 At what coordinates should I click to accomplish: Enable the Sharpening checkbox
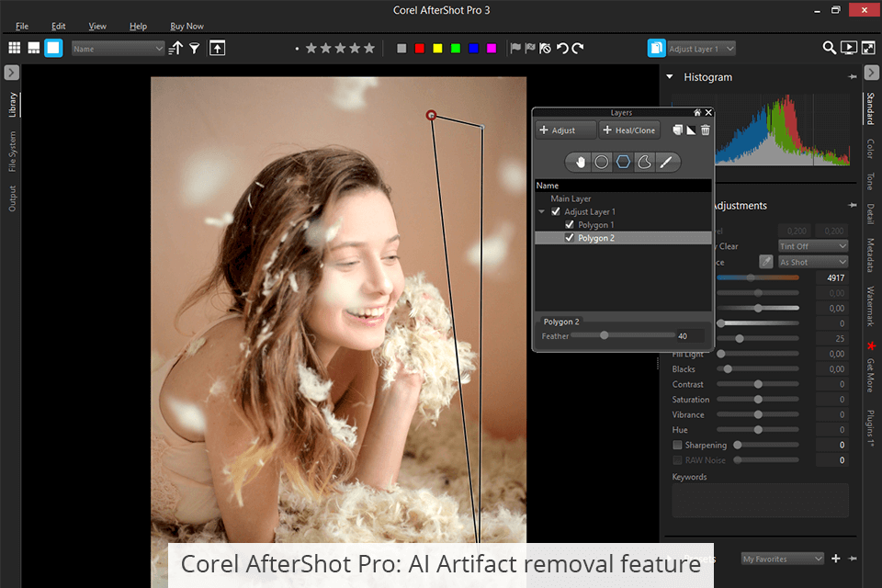[x=677, y=446]
